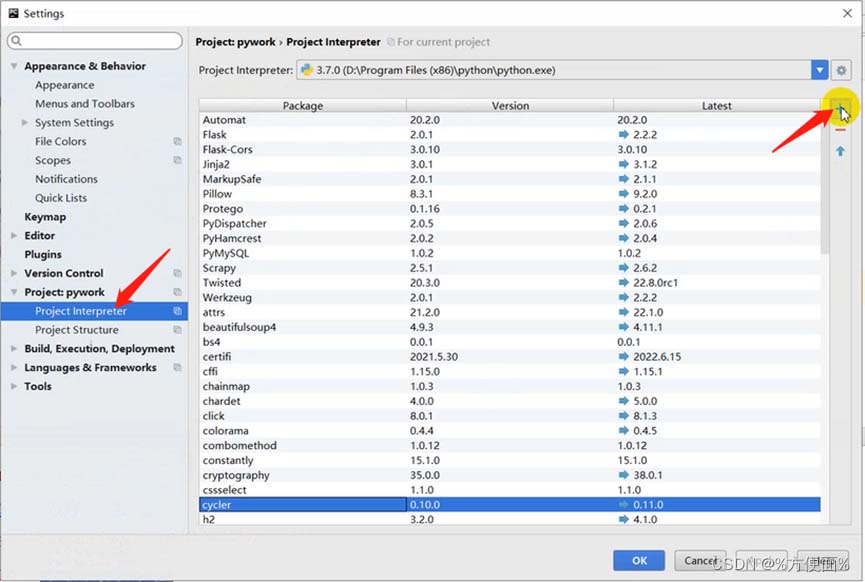Open File Colors settings
The image size is (865, 582).
click(x=61, y=141)
